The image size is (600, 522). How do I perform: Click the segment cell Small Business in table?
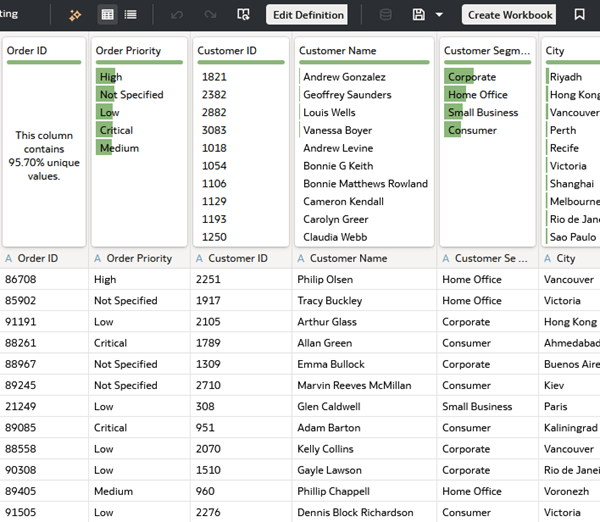[477, 406]
